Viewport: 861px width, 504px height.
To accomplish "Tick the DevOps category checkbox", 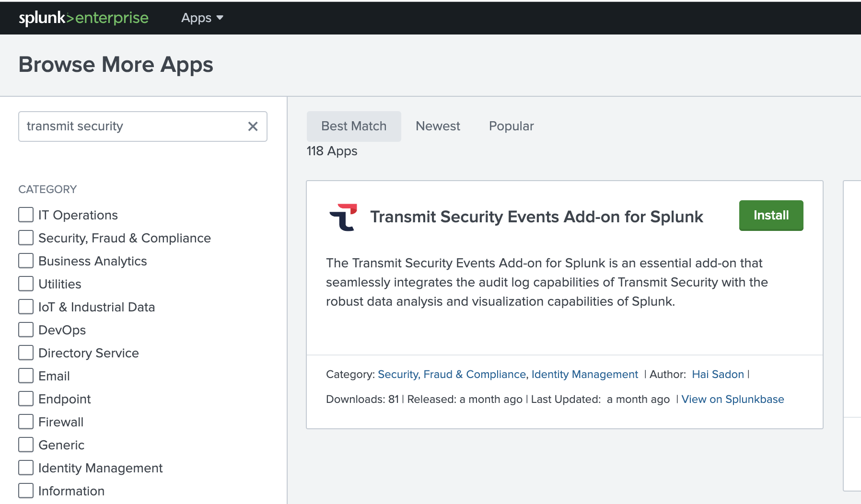I will click(26, 330).
